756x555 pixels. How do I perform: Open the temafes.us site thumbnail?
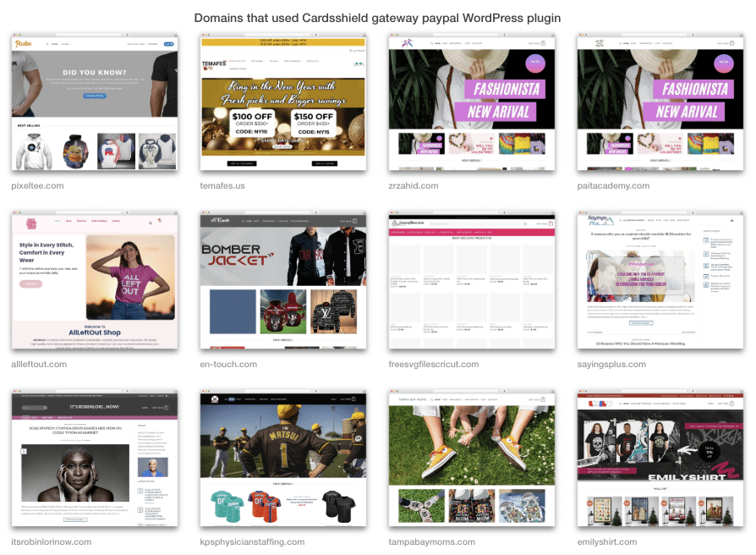click(283, 102)
